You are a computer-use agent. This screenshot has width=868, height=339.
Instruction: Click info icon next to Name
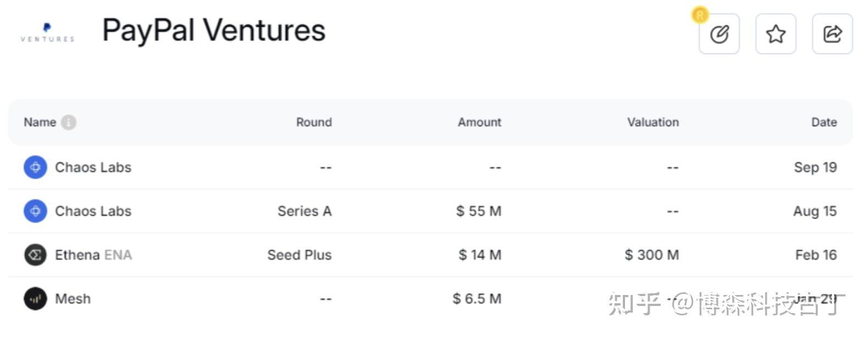click(x=69, y=122)
